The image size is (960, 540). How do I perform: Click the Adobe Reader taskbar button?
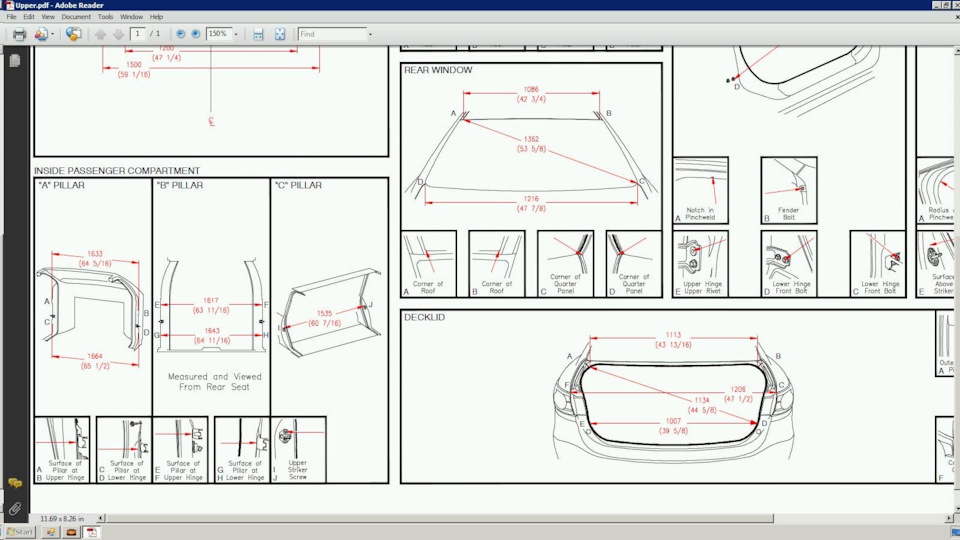click(91, 532)
